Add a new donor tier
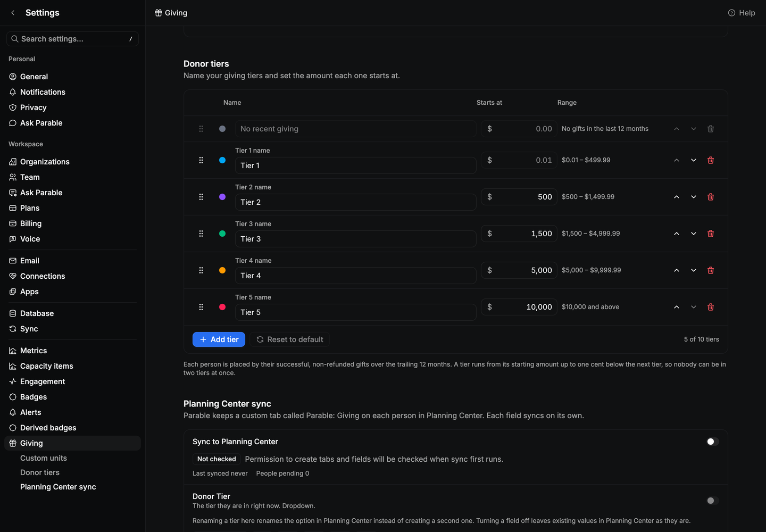766x532 pixels. pyautogui.click(x=219, y=339)
